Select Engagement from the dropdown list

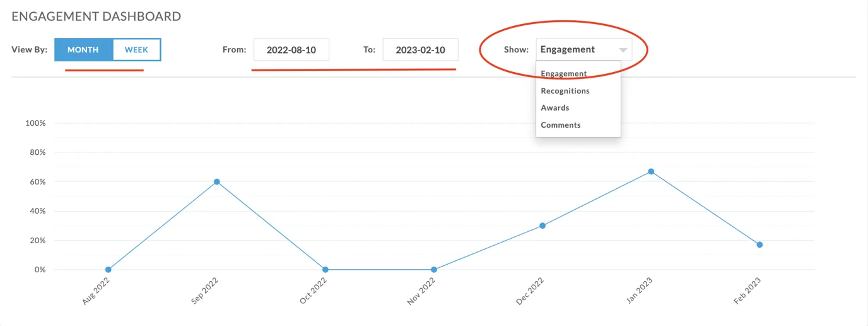tap(563, 74)
